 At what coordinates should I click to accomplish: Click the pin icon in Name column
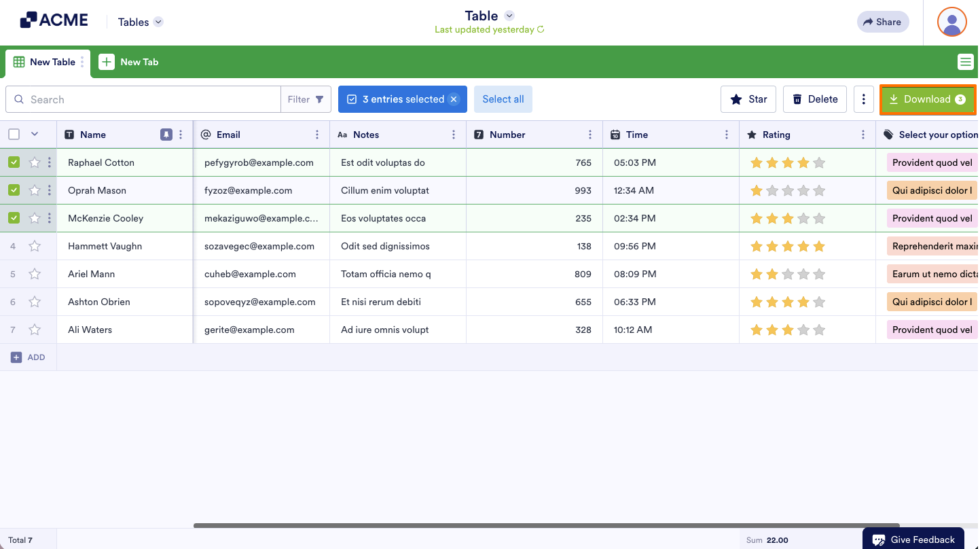tap(166, 135)
